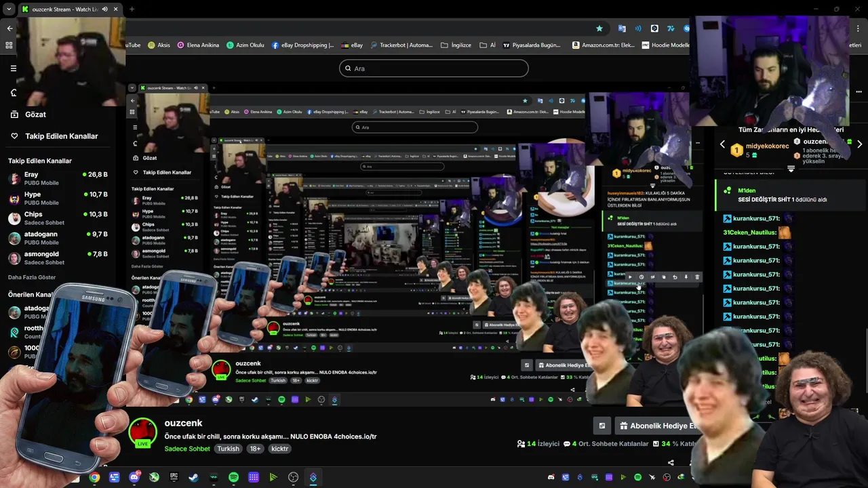868x488 pixels.
Task: Open the eBay Dropshipping bookmark
Action: click(x=303, y=45)
